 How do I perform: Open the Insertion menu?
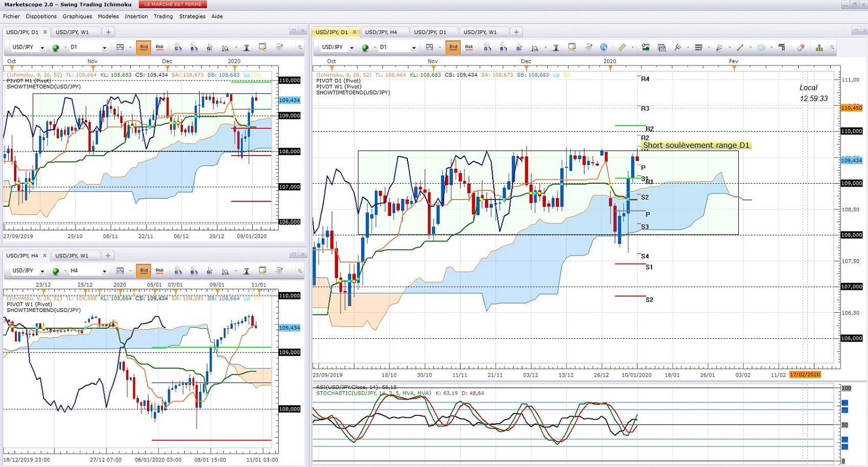(136, 16)
